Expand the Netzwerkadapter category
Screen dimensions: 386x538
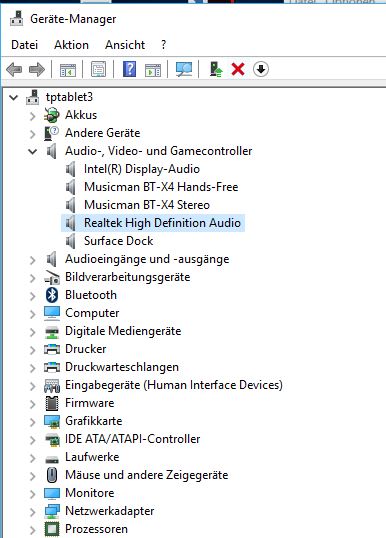point(33,512)
